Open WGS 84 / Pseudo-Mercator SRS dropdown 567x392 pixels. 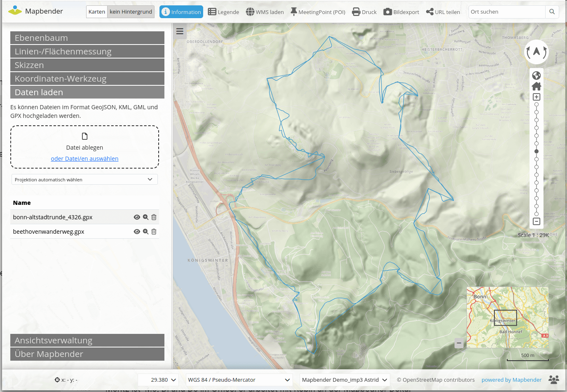point(239,380)
